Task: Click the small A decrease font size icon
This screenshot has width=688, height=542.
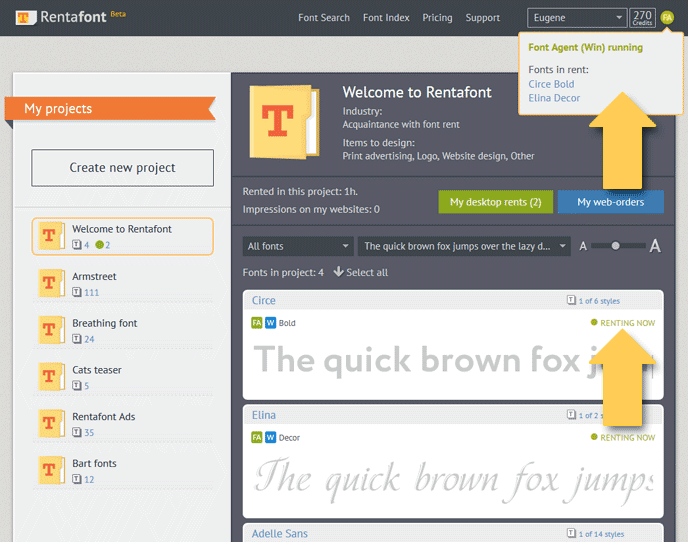Action: pos(583,246)
